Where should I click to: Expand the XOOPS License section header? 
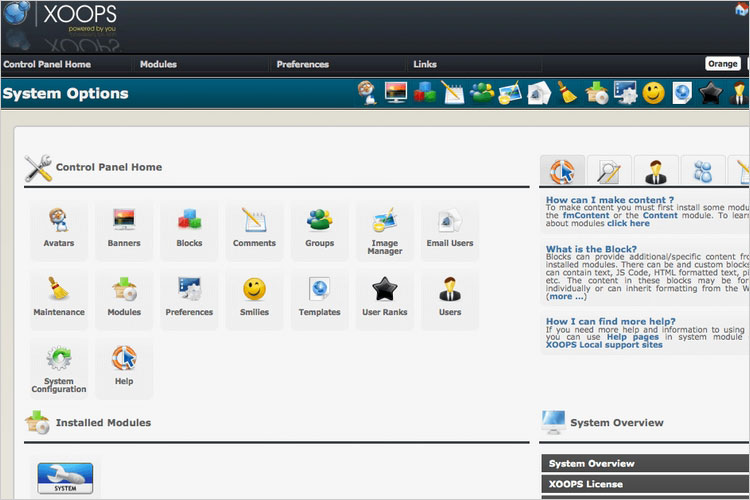(x=585, y=484)
